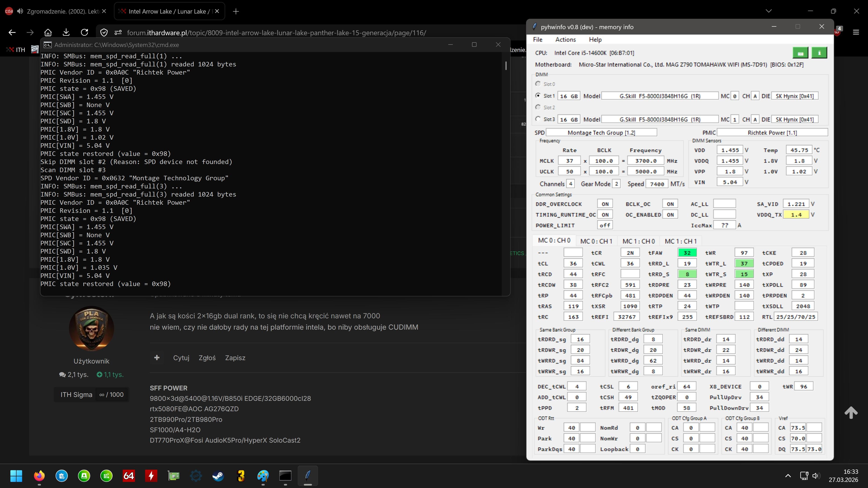Click the green info 'i' button in pyhwinfo

(819, 53)
